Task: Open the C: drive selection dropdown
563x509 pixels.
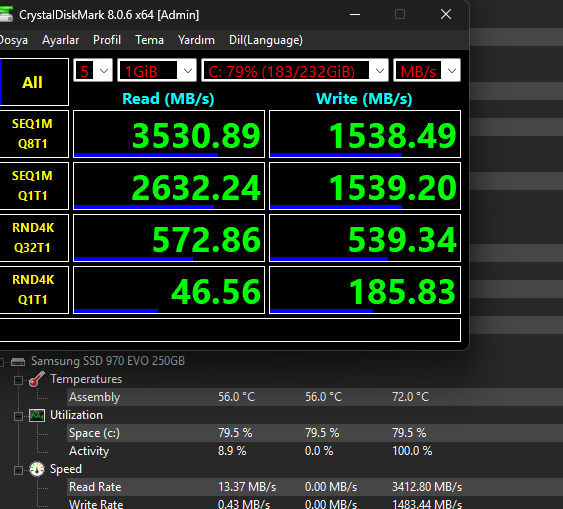Action: tap(295, 70)
